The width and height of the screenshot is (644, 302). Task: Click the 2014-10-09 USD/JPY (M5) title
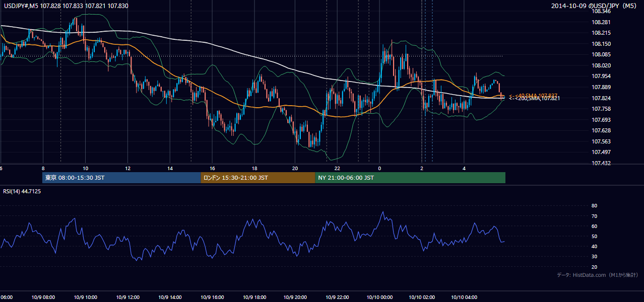click(594, 6)
